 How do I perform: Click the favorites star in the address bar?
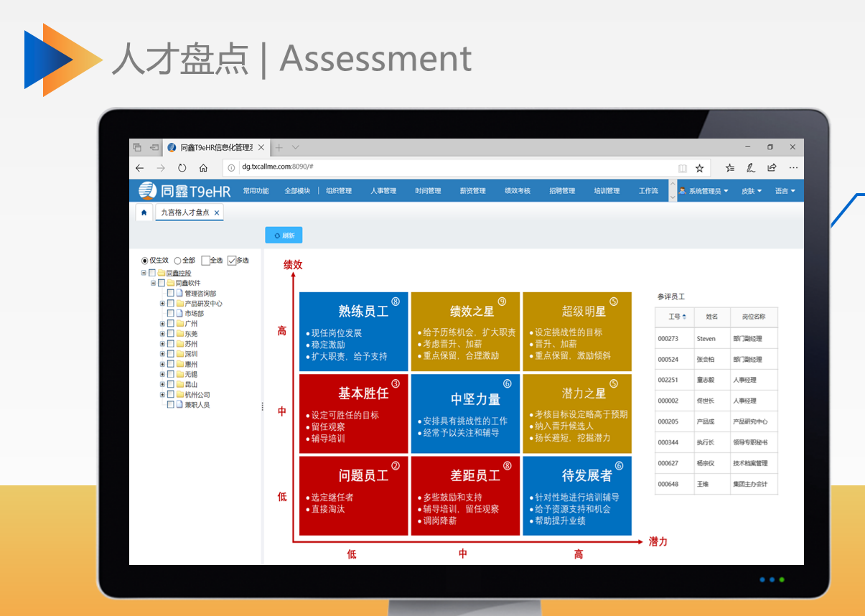tap(699, 167)
